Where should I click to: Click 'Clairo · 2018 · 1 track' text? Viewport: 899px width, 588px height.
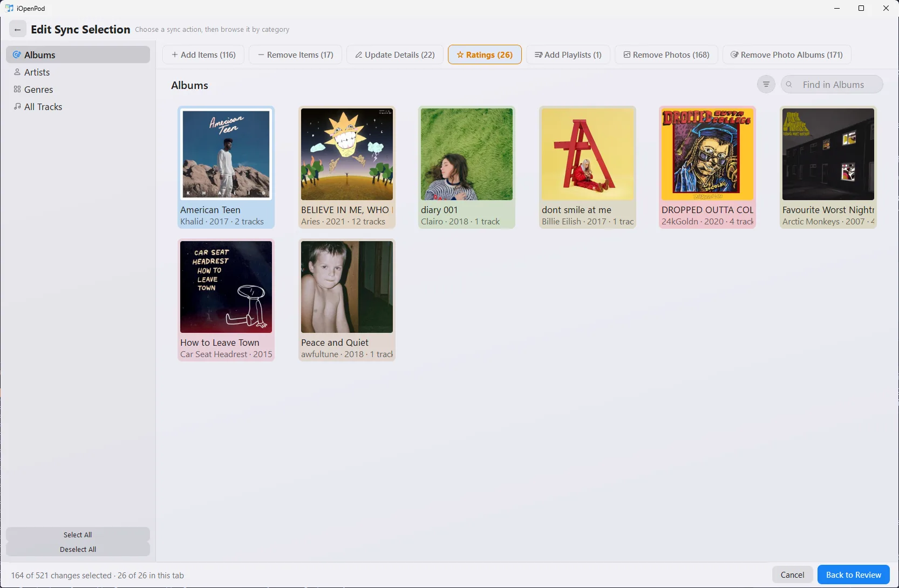click(x=460, y=222)
